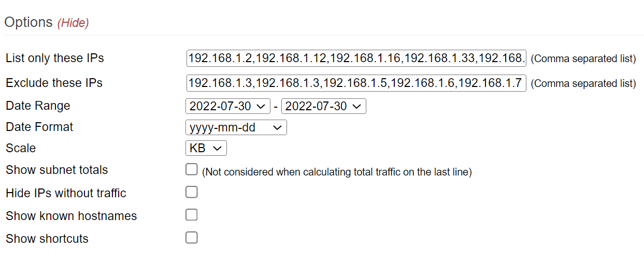The height and width of the screenshot is (263, 644).
Task: Toggle the Show shortcuts checkbox
Action: click(192, 238)
